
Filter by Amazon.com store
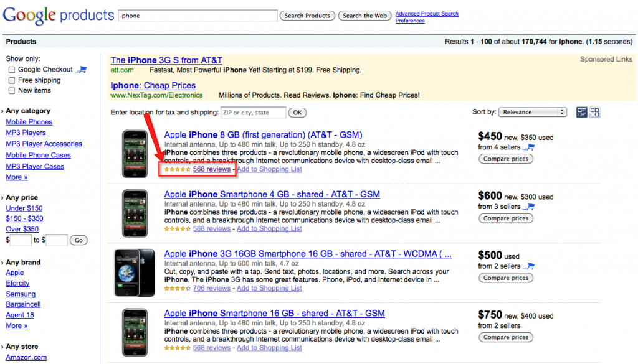coord(26,358)
